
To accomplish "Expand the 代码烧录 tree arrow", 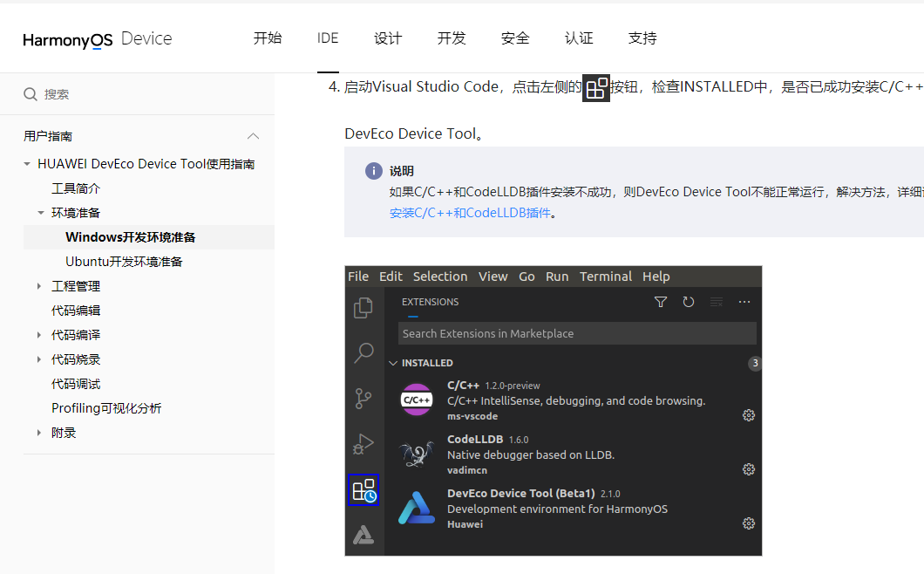I will pos(39,359).
